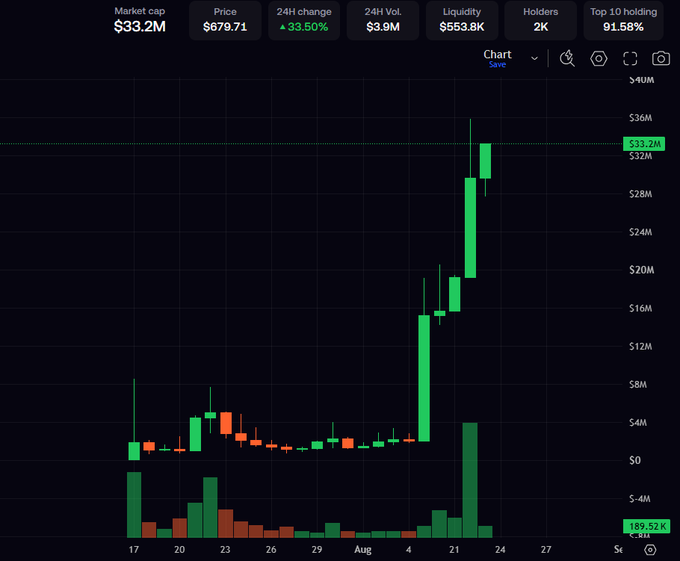
Task: Click the 23 date axis label
Action: coord(225,550)
